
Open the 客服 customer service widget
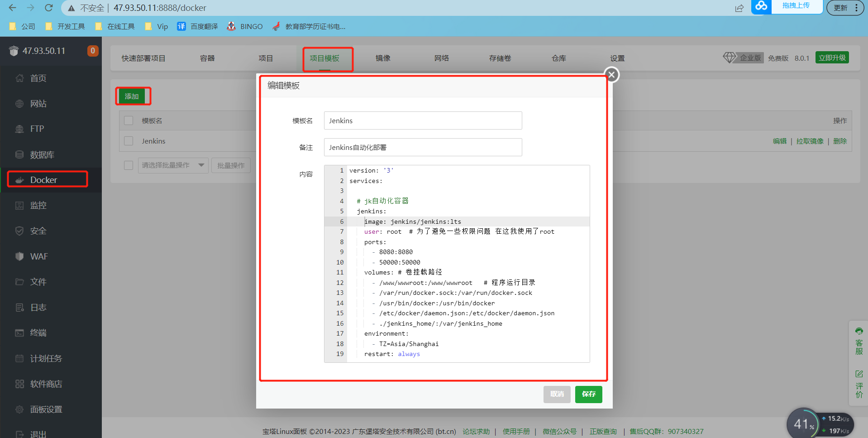859,341
